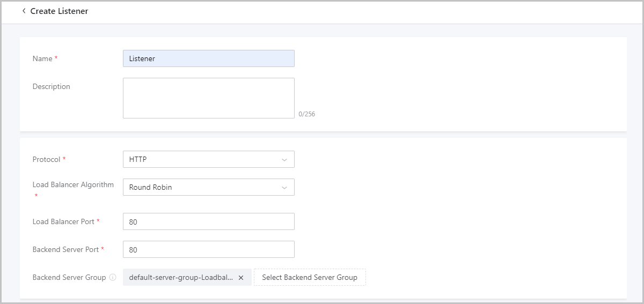Click the chevron arrow in the Round Robin field
This screenshot has height=304, width=644.
click(x=284, y=187)
